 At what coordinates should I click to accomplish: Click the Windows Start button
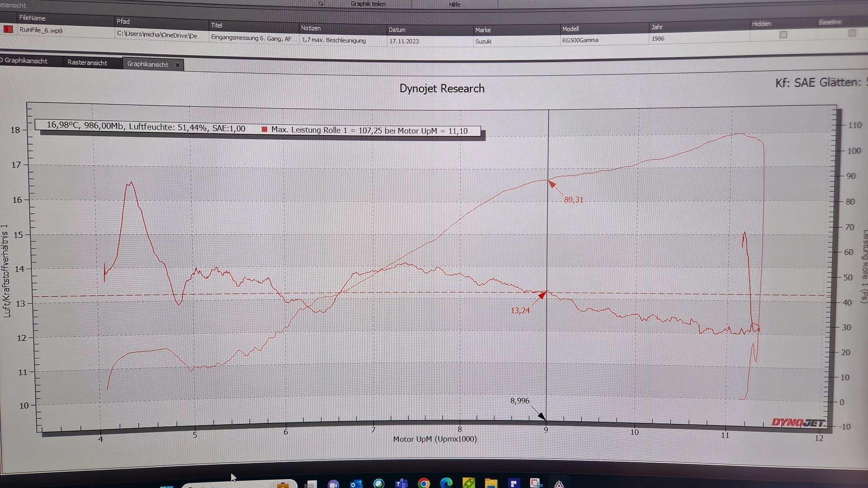coord(167,486)
